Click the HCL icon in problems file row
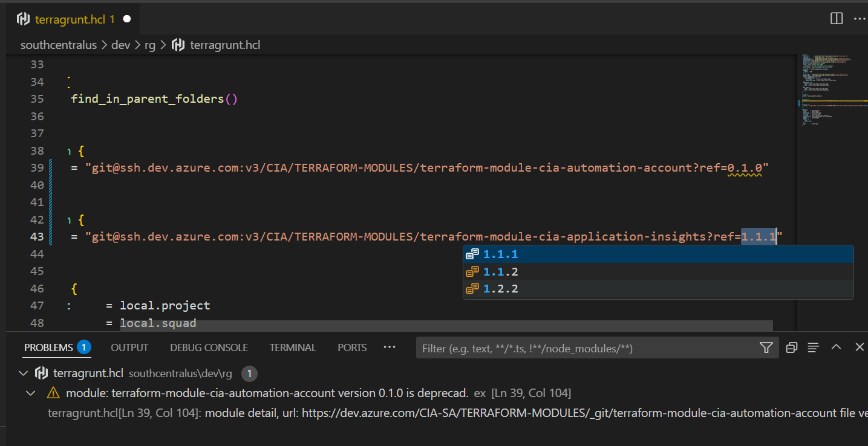 pos(42,373)
